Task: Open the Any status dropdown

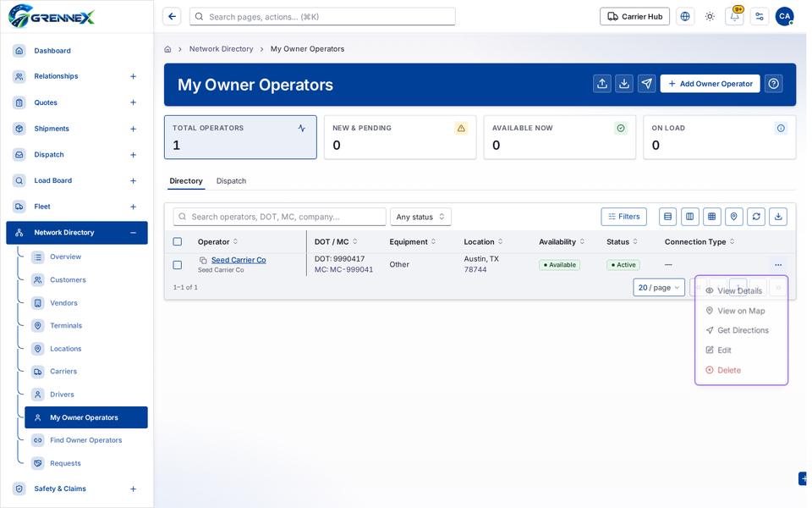Action: [420, 217]
